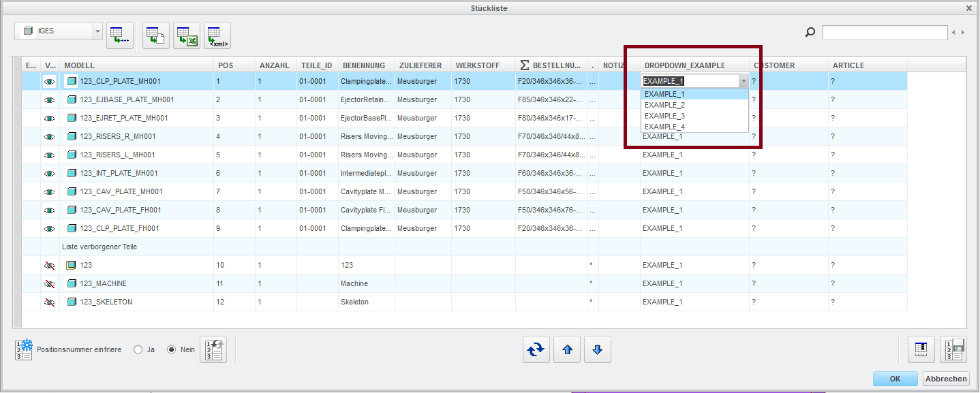Toggle visibility eye for 123_EJRET_PLATE_MH001
This screenshot has height=393, width=980.
(49, 118)
